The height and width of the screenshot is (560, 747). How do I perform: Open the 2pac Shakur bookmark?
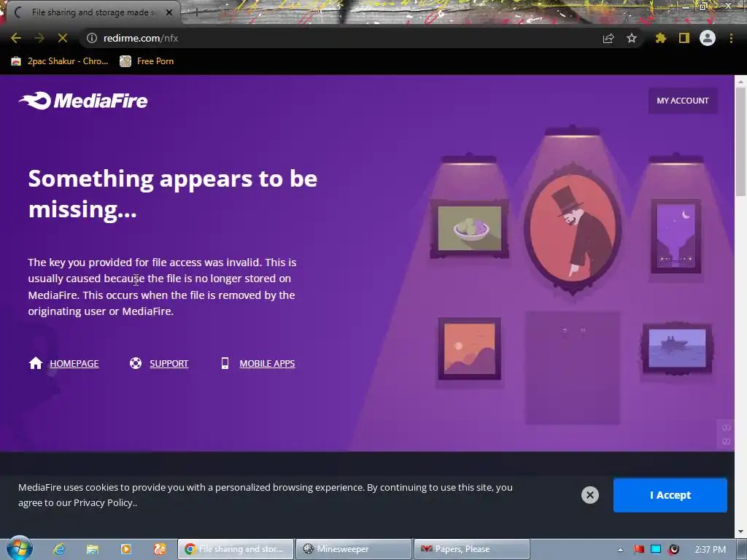pyautogui.click(x=60, y=61)
